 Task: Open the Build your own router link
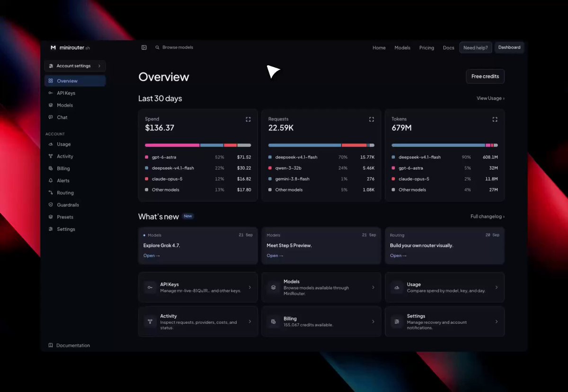pos(398,256)
